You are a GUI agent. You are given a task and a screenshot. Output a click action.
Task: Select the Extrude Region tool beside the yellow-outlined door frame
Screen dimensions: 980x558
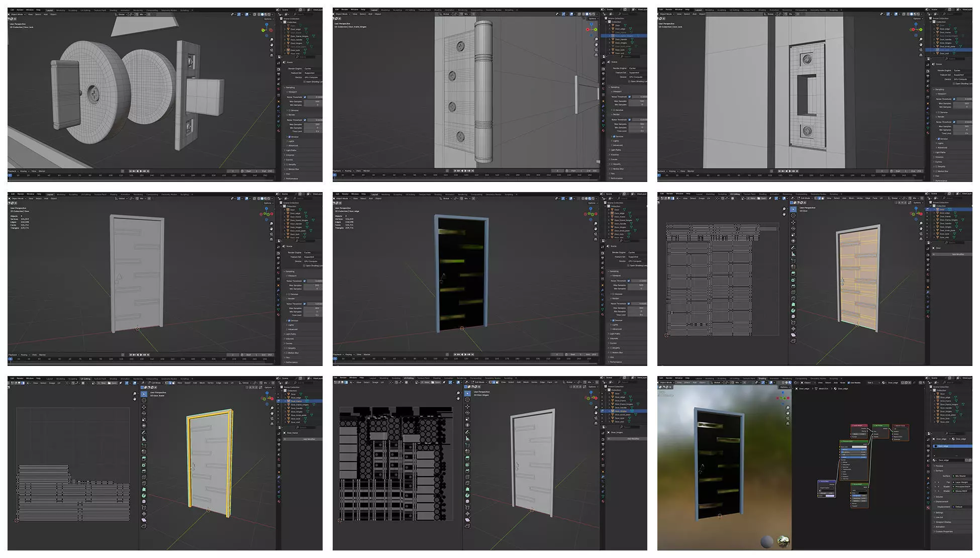(144, 458)
